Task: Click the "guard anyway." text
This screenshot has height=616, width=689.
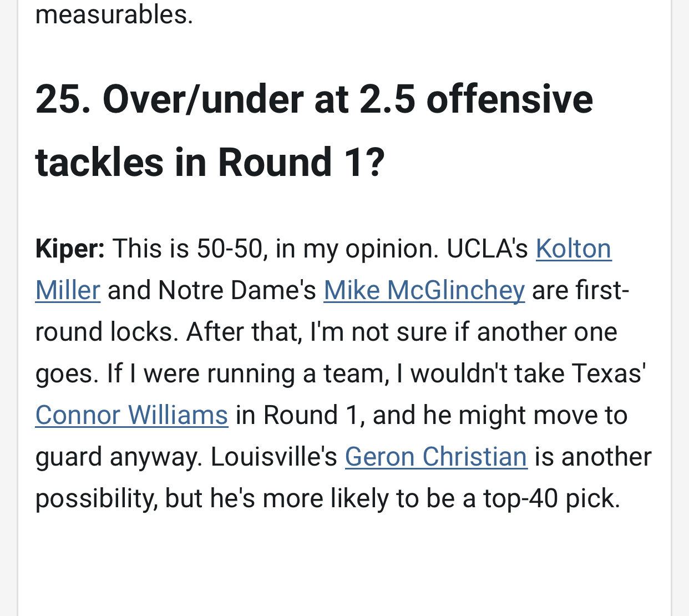Action: pos(119,457)
